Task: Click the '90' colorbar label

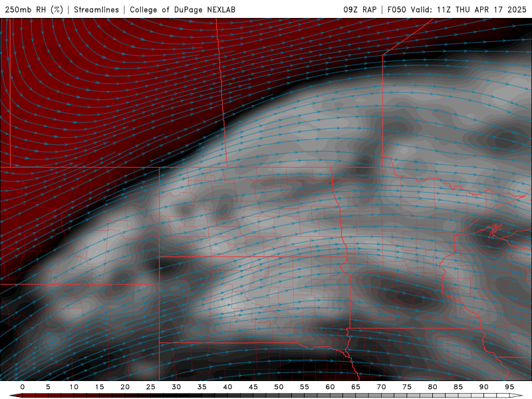Action: (484, 387)
